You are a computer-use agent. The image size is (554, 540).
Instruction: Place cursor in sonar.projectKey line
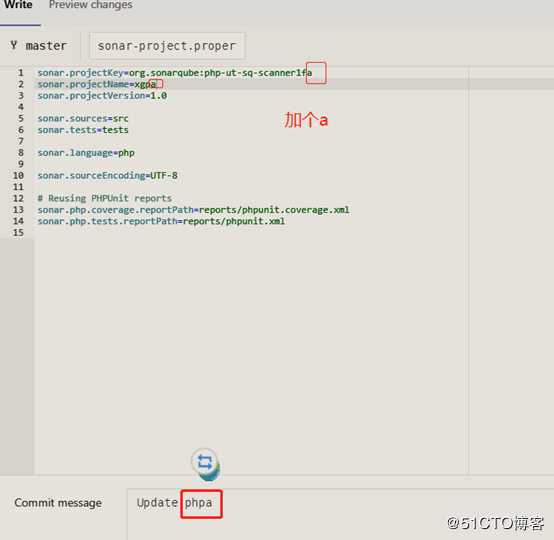(175, 73)
